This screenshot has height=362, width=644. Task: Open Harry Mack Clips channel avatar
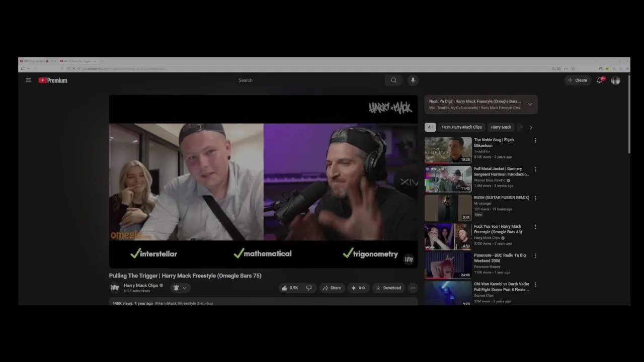[115, 288]
